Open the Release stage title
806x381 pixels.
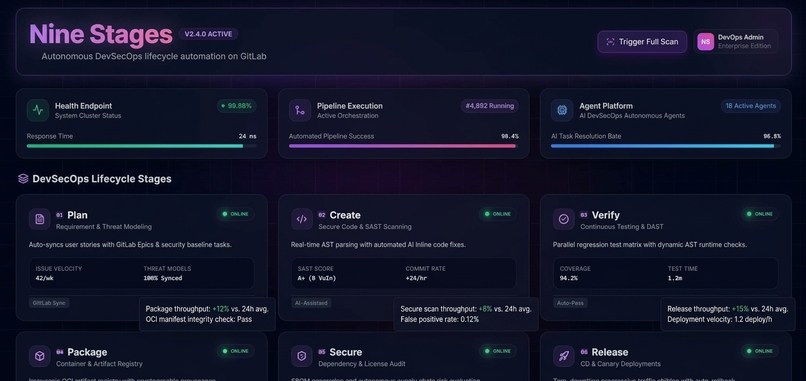[610, 352]
